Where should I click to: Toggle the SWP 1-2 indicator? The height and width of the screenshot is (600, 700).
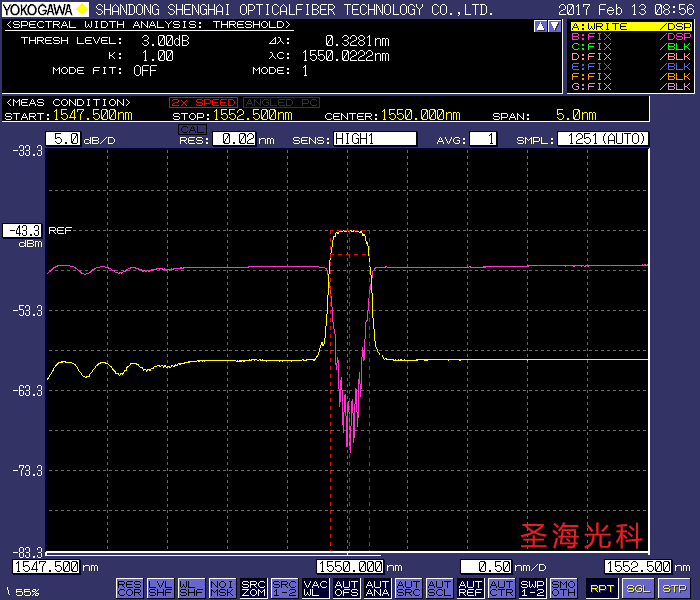pyautogui.click(x=533, y=588)
